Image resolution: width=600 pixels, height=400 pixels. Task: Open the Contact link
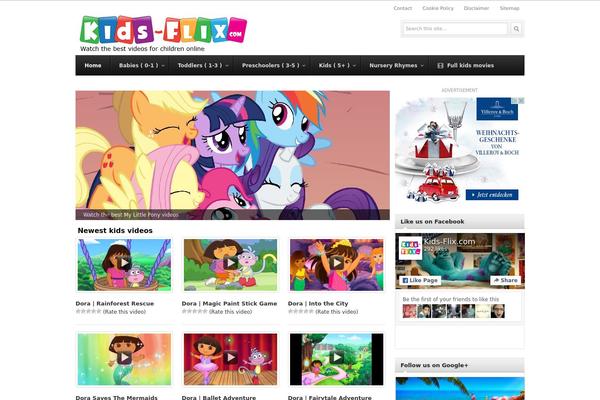(403, 8)
